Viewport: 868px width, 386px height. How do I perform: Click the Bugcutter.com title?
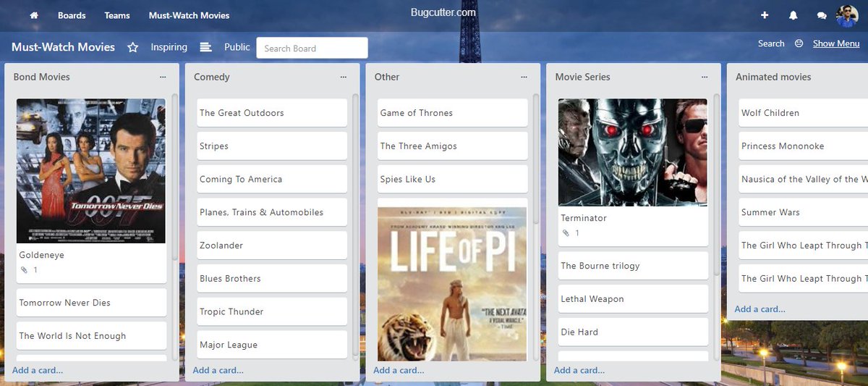(443, 12)
